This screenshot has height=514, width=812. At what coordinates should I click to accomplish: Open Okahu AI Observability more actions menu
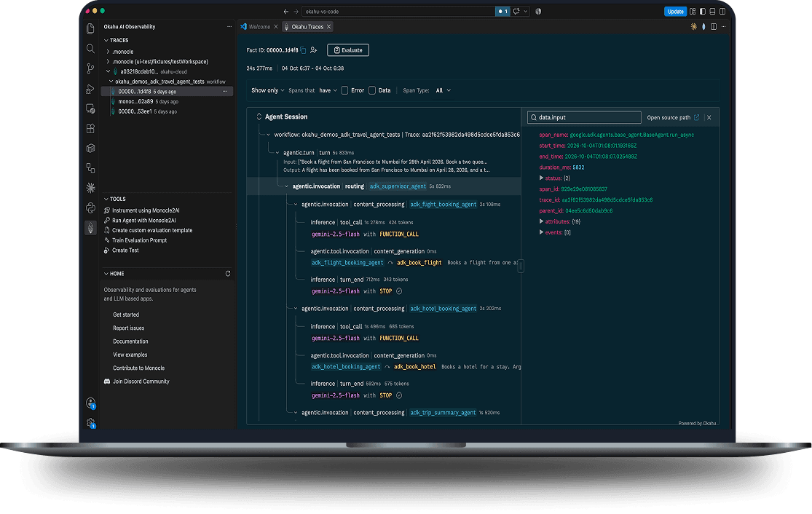coord(229,26)
